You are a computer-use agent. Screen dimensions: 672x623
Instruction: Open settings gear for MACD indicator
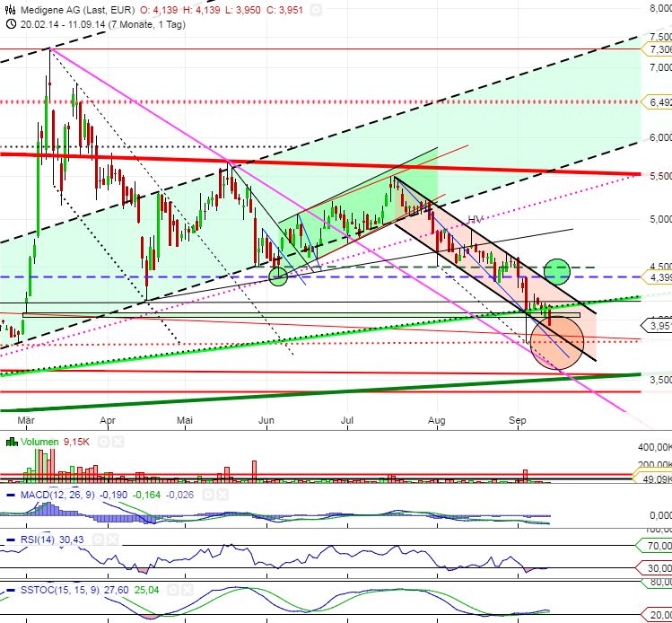click(208, 496)
